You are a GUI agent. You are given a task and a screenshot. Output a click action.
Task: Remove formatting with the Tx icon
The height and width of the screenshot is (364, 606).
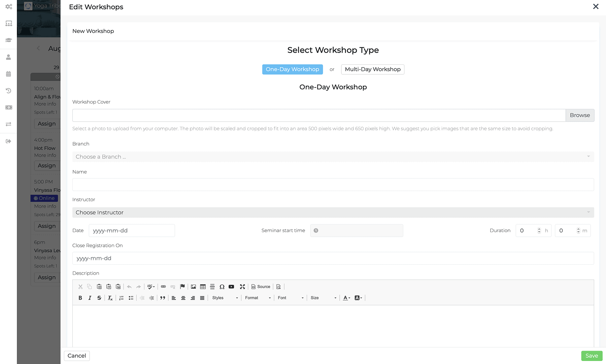click(110, 298)
